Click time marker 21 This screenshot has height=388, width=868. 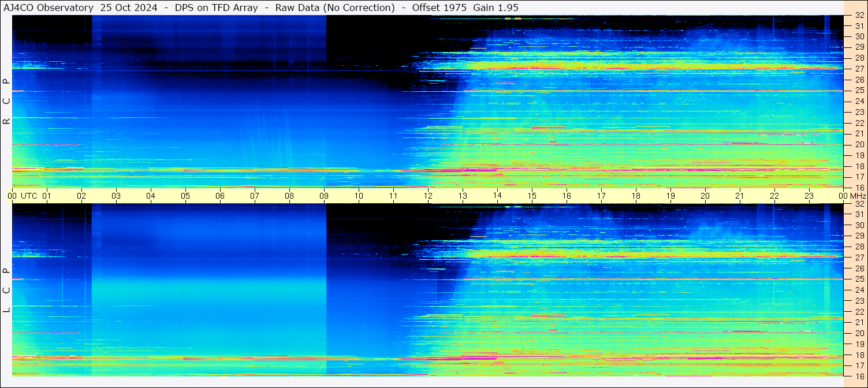(x=740, y=196)
